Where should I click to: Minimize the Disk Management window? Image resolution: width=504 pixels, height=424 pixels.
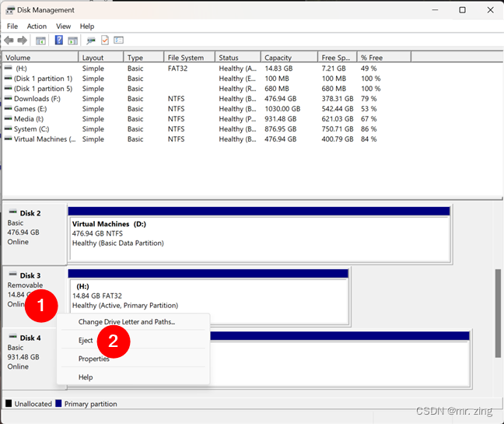pos(435,10)
